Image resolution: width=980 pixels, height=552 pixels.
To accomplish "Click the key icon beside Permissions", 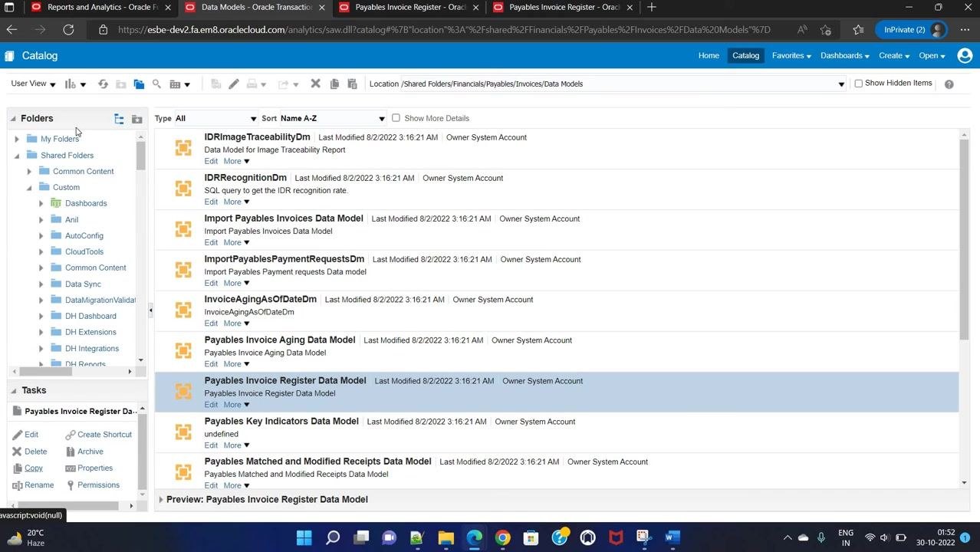I will coord(71,485).
